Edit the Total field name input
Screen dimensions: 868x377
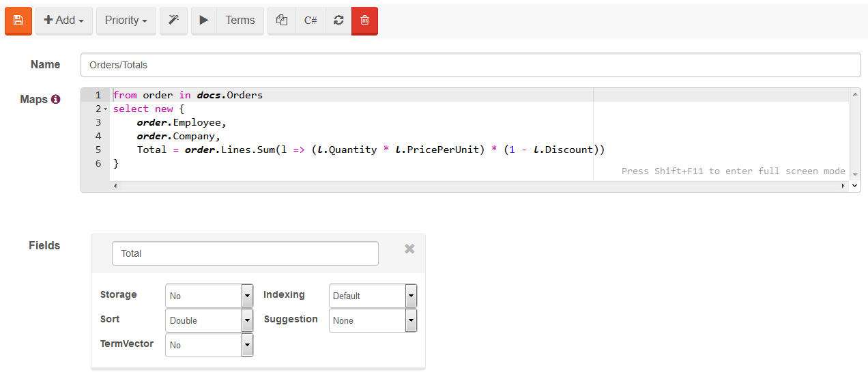pos(245,253)
